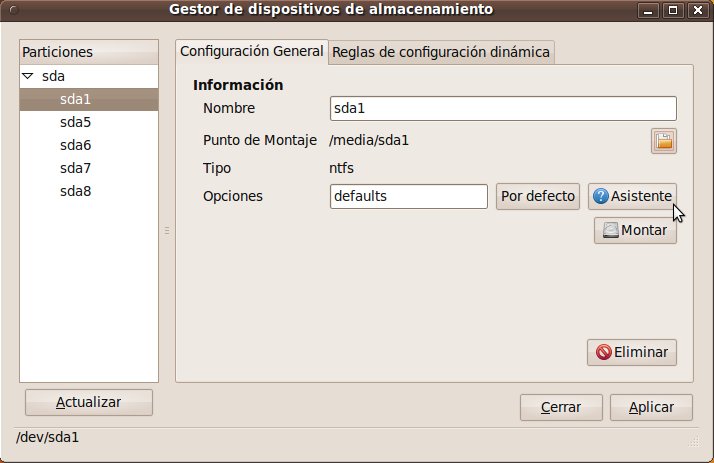Viewport: 714px width, 463px height.
Task: Apply changes with Aplicar button
Action: click(651, 407)
